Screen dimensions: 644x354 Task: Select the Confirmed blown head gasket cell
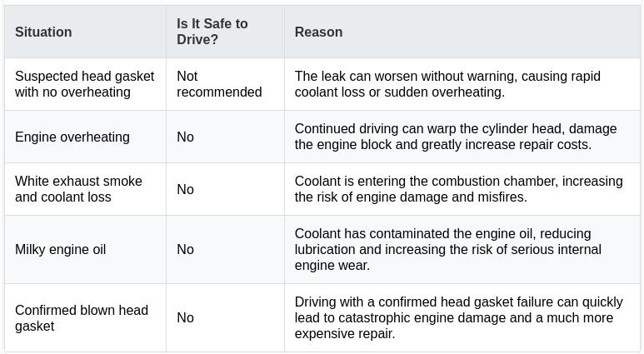82,318
